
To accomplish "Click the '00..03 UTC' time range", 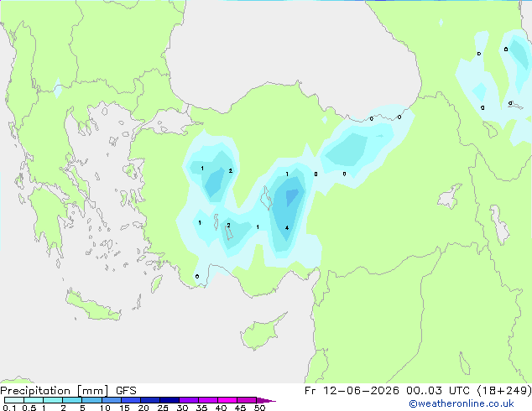I will point(438,391).
